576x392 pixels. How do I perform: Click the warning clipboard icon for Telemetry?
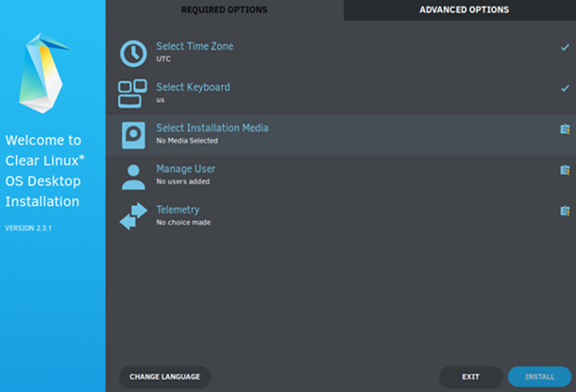pos(565,211)
